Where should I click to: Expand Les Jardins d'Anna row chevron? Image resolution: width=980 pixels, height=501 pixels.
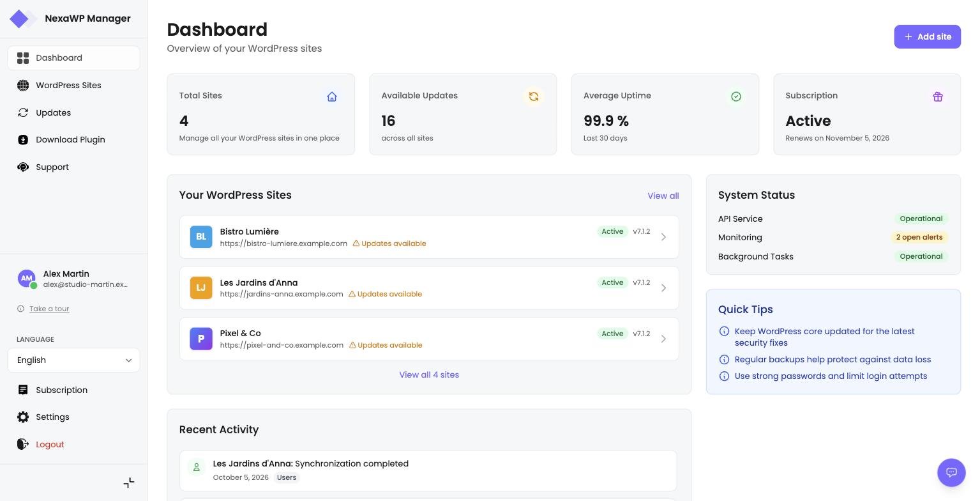point(663,288)
